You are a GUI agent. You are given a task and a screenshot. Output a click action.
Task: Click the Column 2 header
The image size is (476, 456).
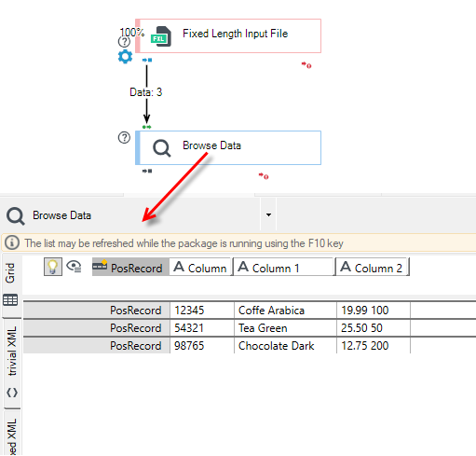point(373,267)
